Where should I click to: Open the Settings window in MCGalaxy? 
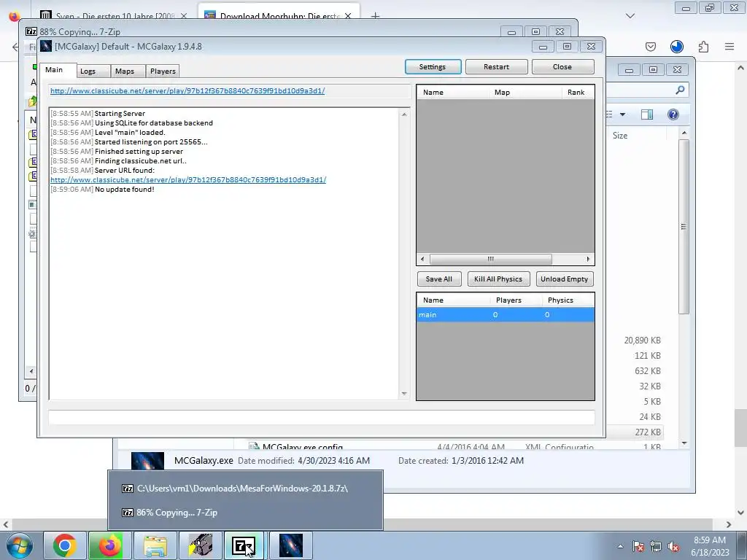coord(433,66)
